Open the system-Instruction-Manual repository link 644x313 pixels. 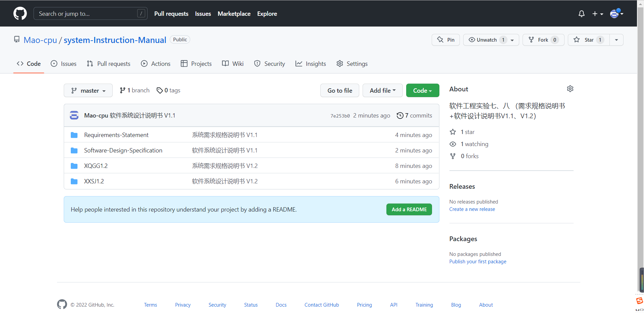click(x=115, y=40)
